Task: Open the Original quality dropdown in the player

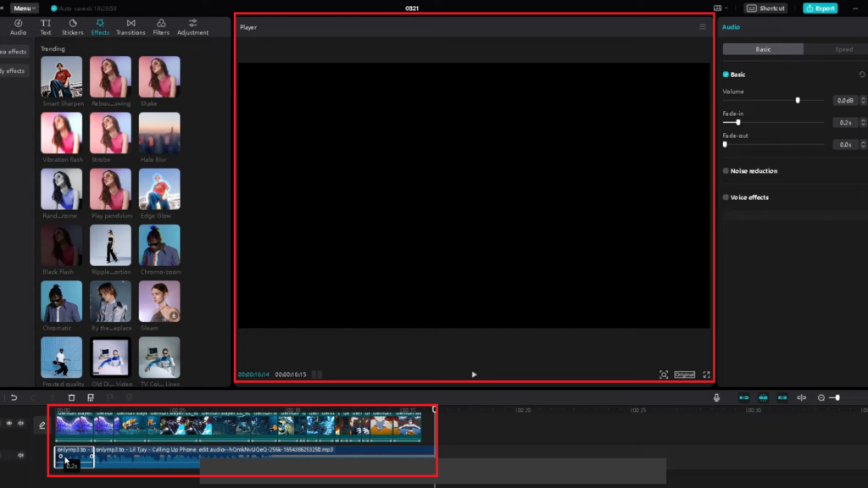Action: (683, 373)
